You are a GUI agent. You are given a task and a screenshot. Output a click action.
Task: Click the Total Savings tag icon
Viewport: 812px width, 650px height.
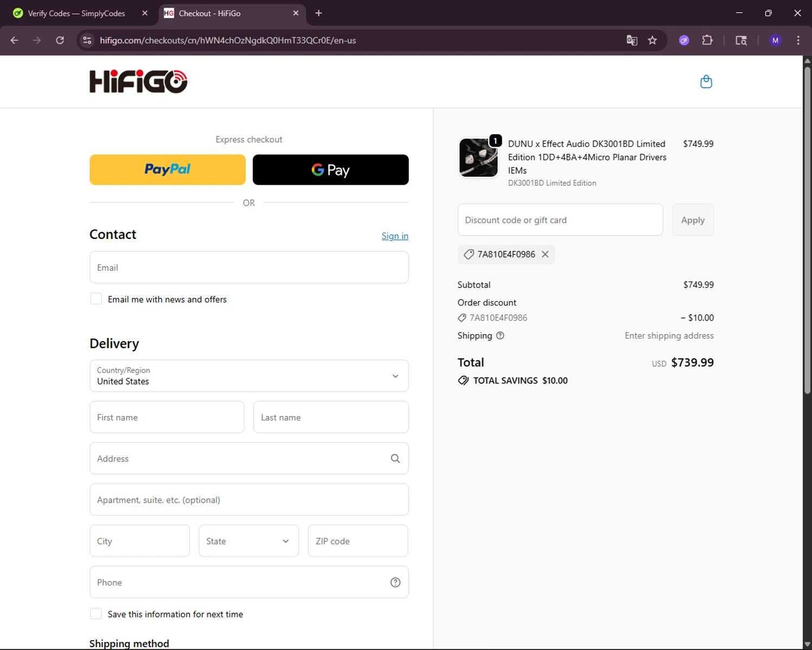click(463, 380)
